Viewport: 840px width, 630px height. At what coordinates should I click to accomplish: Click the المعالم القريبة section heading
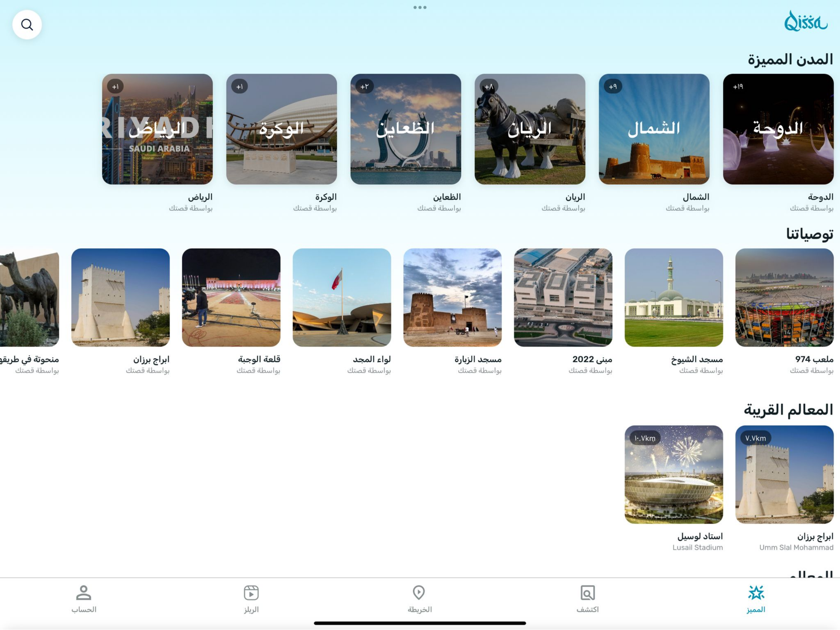pyautogui.click(x=788, y=410)
